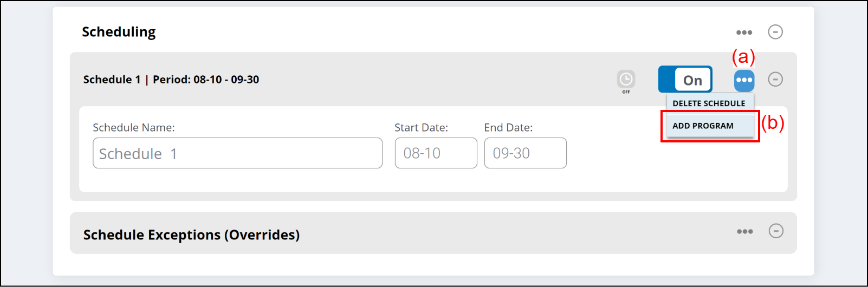868x287 pixels.
Task: Click the End Date field showing 09-30
Action: [525, 153]
